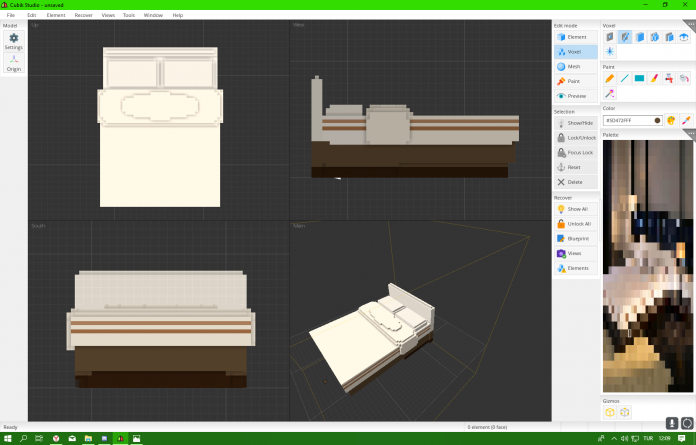Toggle Lock/Unlock for selection
This screenshot has width=696, height=445.
click(576, 138)
